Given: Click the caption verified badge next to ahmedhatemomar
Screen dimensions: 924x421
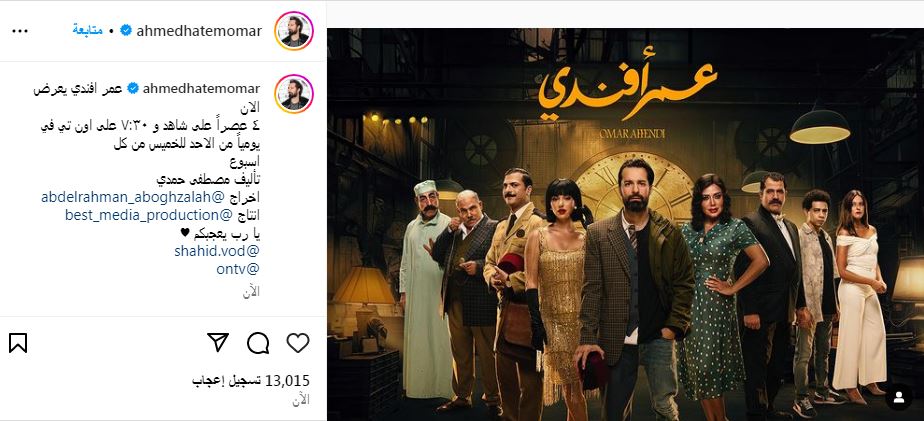Looking at the screenshot, I should [x=133, y=88].
